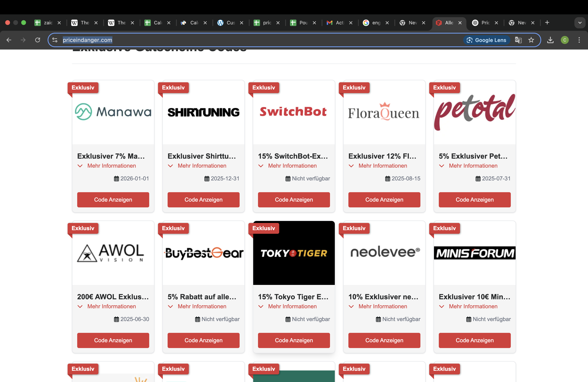The image size is (588, 382).
Task: Open a new browser tab
Action: pyautogui.click(x=547, y=23)
